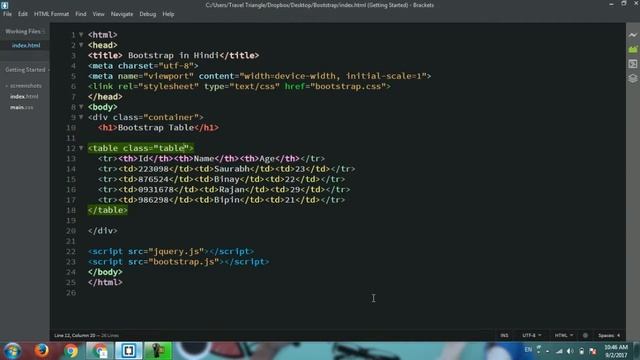The height and width of the screenshot is (360, 640).
Task: Click the volume speaker tray icon
Action: (570, 351)
